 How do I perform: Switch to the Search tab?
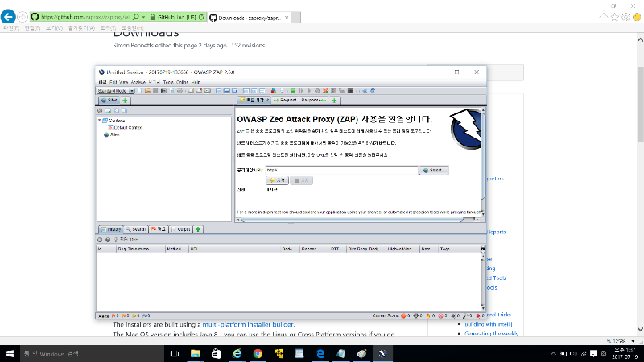[x=136, y=229]
